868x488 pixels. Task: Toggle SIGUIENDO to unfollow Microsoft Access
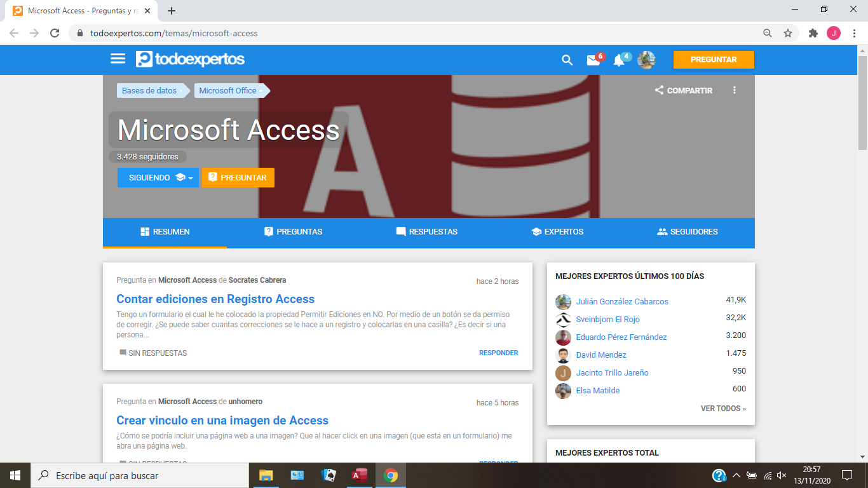(149, 177)
